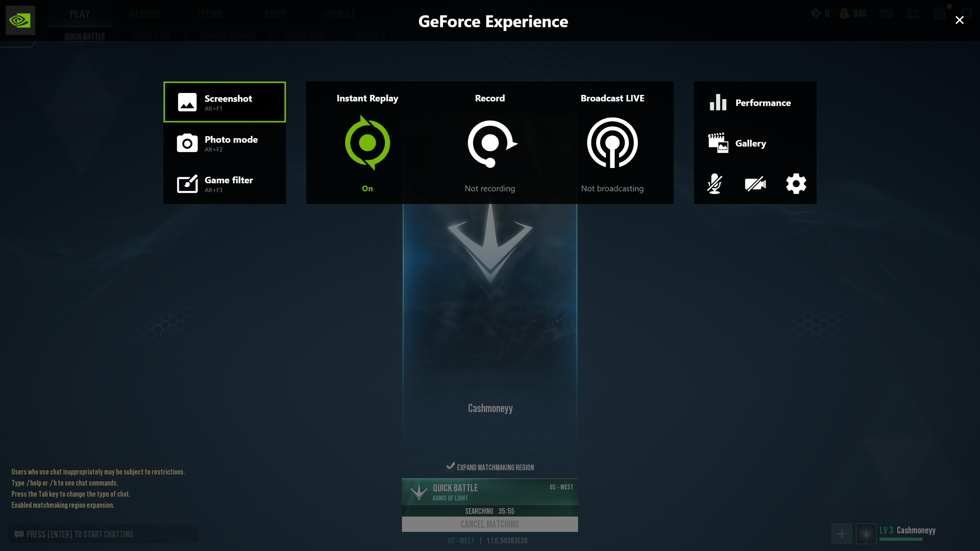The width and height of the screenshot is (980, 551).
Task: Toggle the camera capture icon
Action: [x=756, y=184]
